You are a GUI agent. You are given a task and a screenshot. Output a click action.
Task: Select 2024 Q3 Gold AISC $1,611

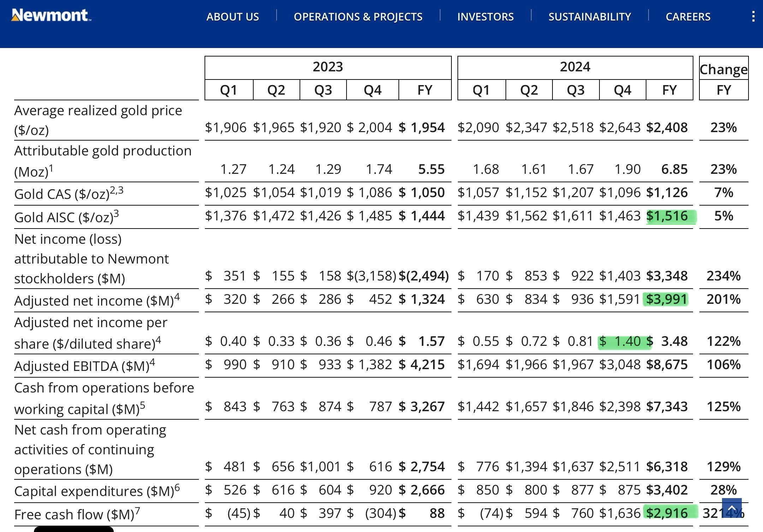click(573, 216)
